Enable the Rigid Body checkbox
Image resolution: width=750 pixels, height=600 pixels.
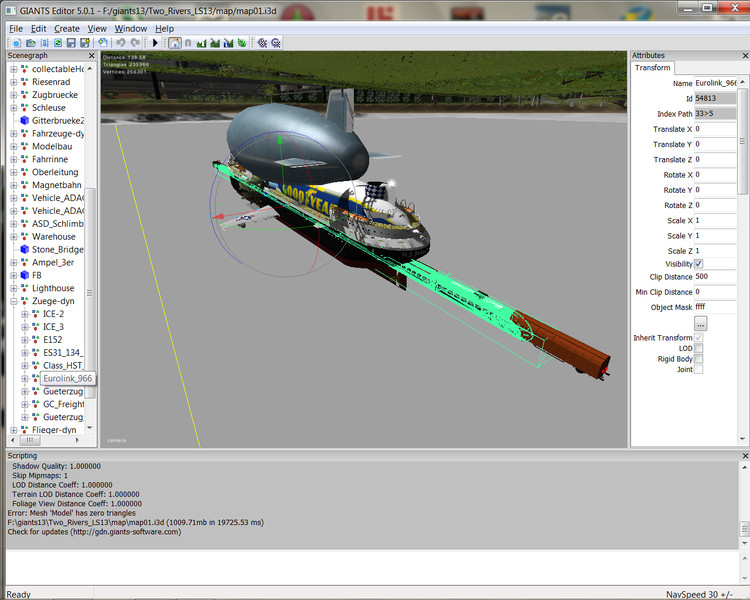click(698, 359)
